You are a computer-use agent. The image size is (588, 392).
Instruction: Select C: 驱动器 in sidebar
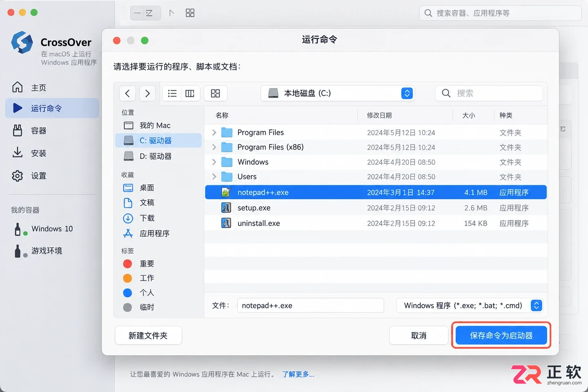[x=158, y=140]
